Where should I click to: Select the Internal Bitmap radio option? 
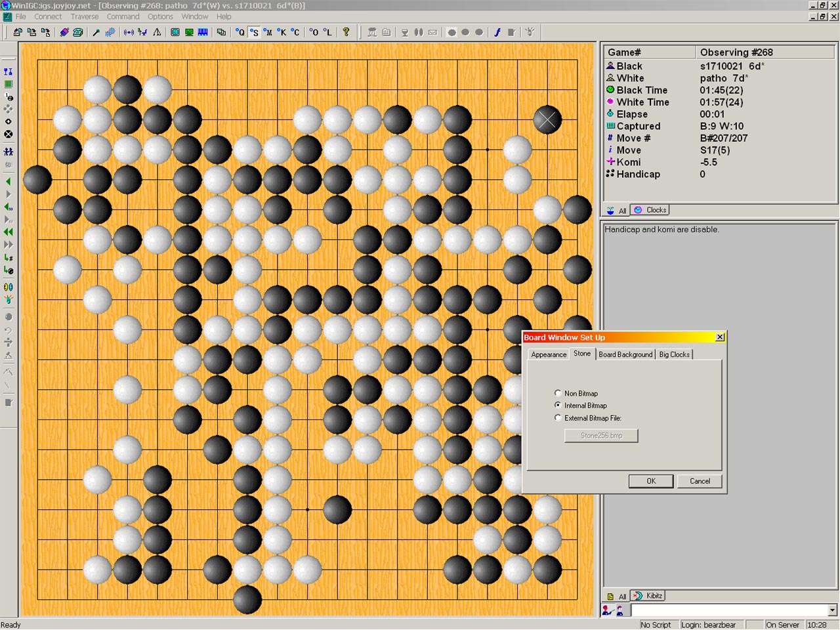[x=558, y=406]
